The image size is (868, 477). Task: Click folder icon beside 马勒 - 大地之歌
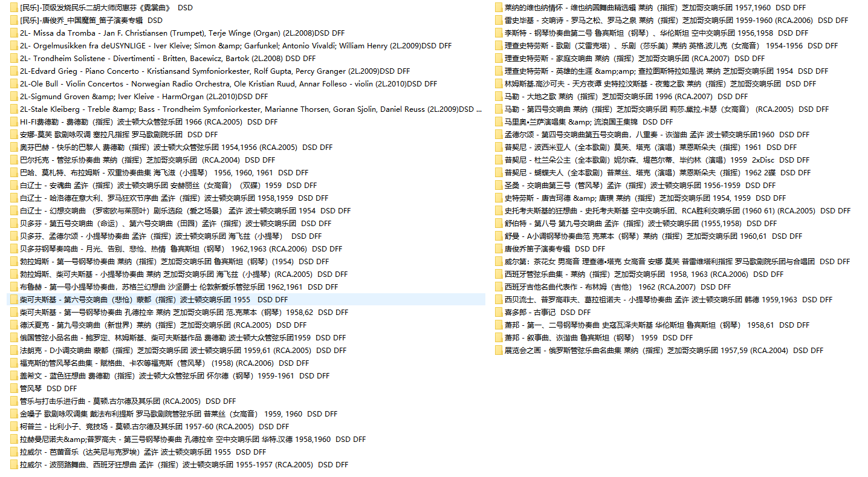(499, 96)
